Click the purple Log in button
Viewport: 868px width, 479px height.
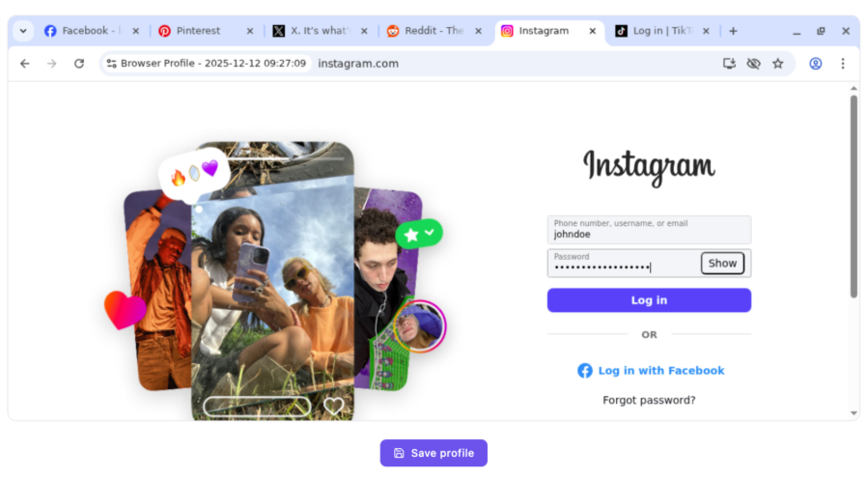(649, 300)
